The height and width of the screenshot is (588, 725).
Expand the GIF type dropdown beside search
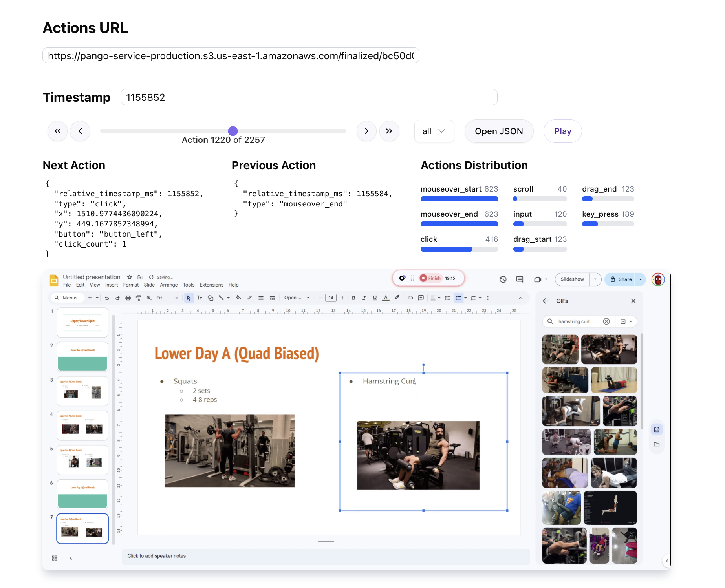pos(626,321)
